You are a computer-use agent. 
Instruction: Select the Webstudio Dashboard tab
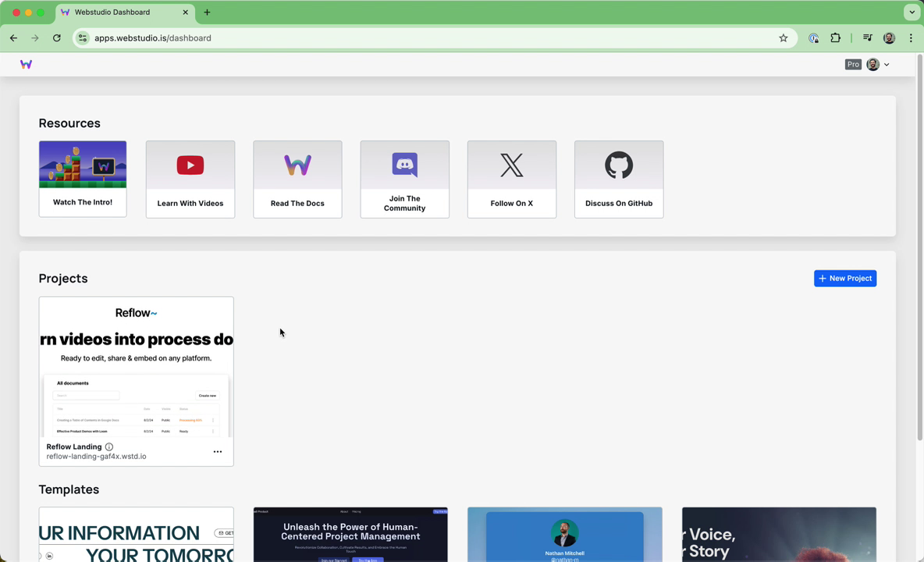pyautogui.click(x=125, y=12)
